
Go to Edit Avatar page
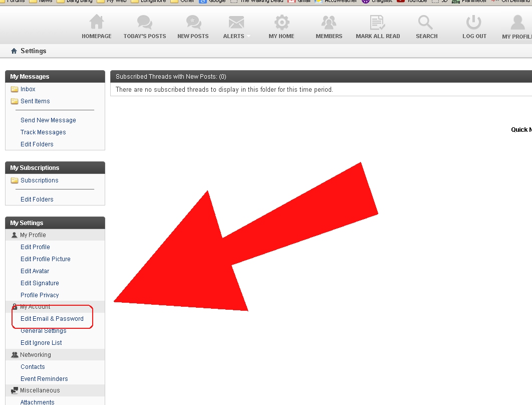point(35,271)
